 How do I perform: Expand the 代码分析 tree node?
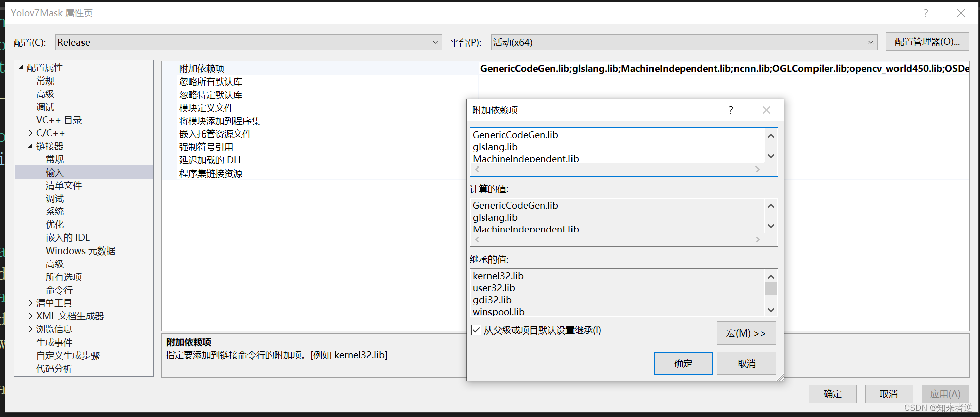[30, 368]
